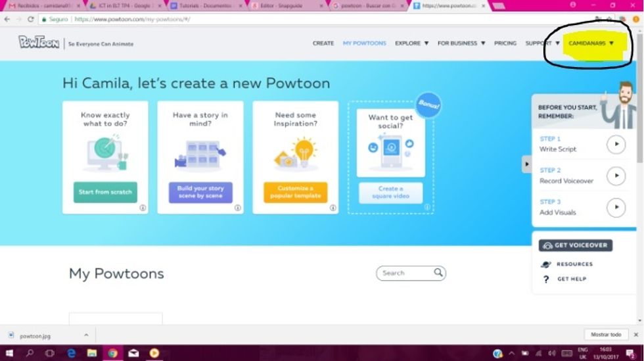644x361 pixels.
Task: Open the PRICING page
Action: [x=505, y=43]
